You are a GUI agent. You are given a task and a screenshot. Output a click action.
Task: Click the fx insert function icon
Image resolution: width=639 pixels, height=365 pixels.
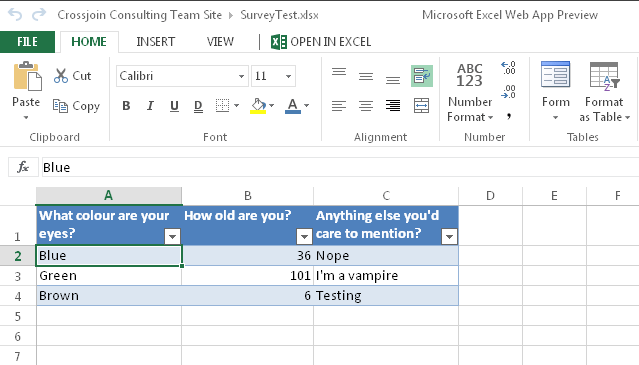pyautogui.click(x=23, y=167)
